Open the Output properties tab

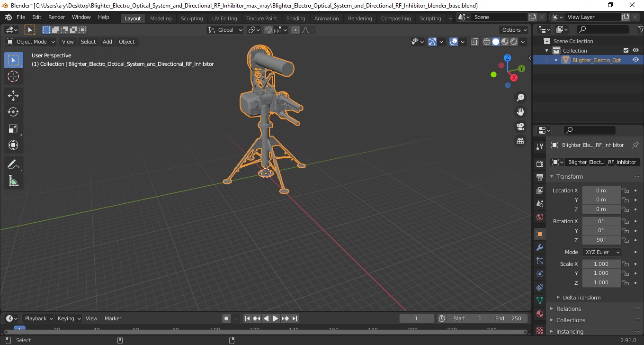pyautogui.click(x=540, y=177)
